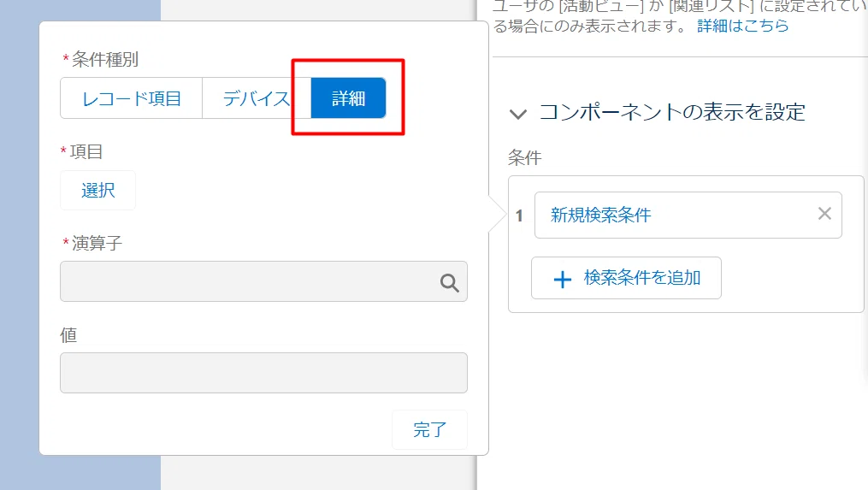Click the 値 input field
This screenshot has width=868, height=490.
pyautogui.click(x=263, y=373)
